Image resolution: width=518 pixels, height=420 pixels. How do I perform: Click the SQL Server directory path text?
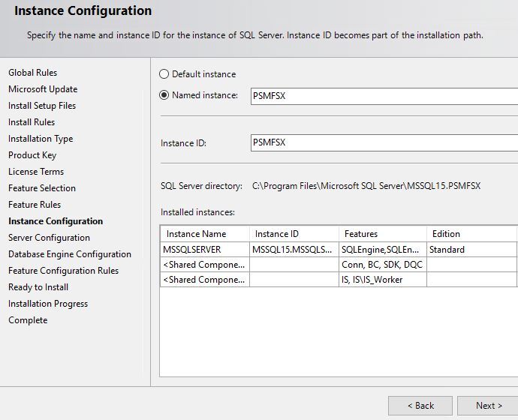[x=366, y=186]
